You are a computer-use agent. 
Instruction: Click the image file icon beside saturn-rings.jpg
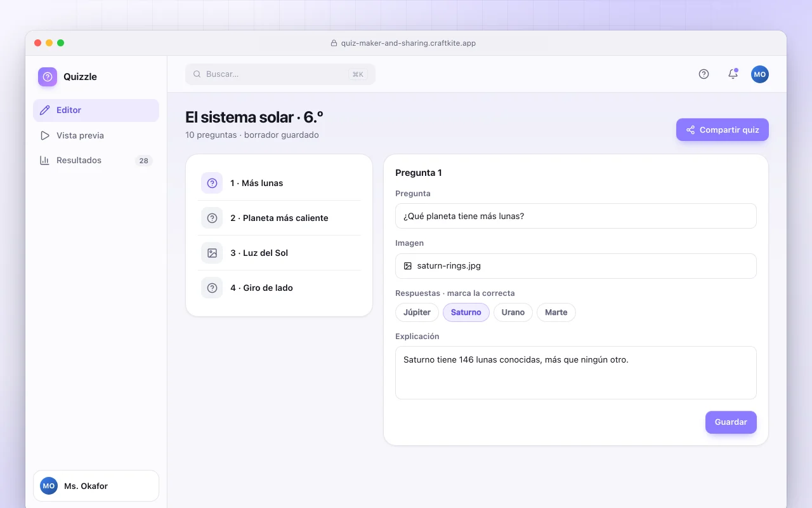(408, 266)
